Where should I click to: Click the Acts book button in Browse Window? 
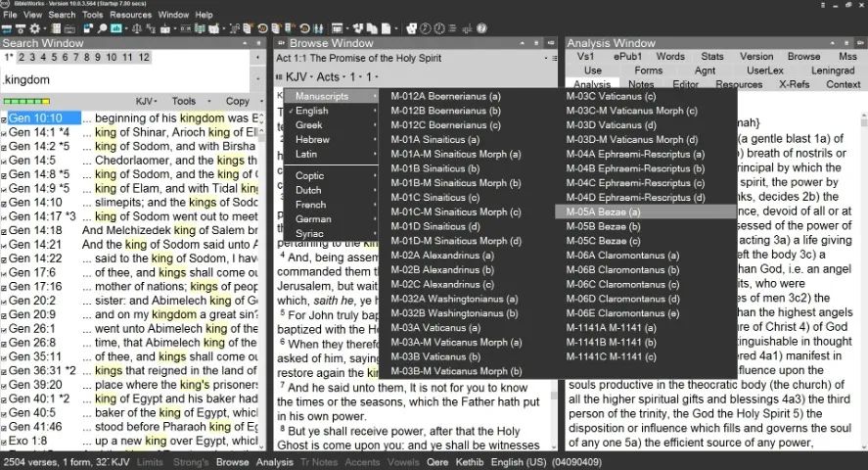pyautogui.click(x=328, y=77)
